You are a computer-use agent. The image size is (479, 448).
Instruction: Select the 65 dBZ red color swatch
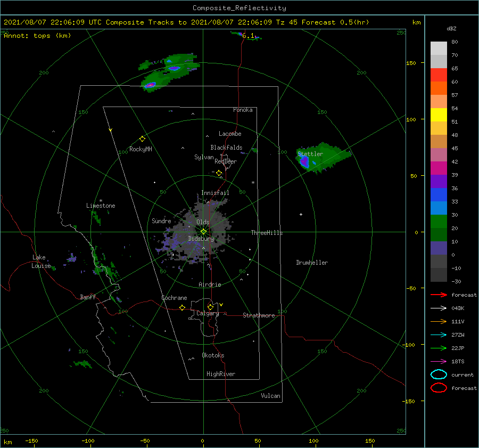pos(439,75)
